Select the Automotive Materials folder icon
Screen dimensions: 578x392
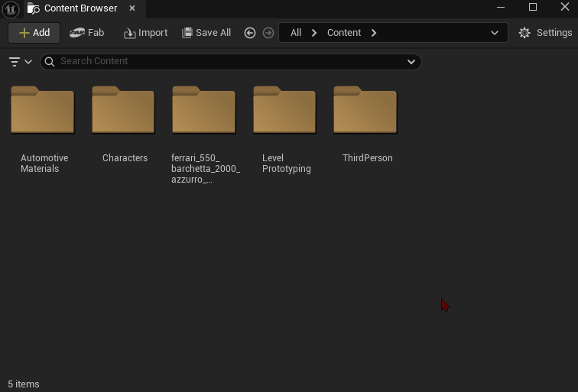click(x=42, y=110)
